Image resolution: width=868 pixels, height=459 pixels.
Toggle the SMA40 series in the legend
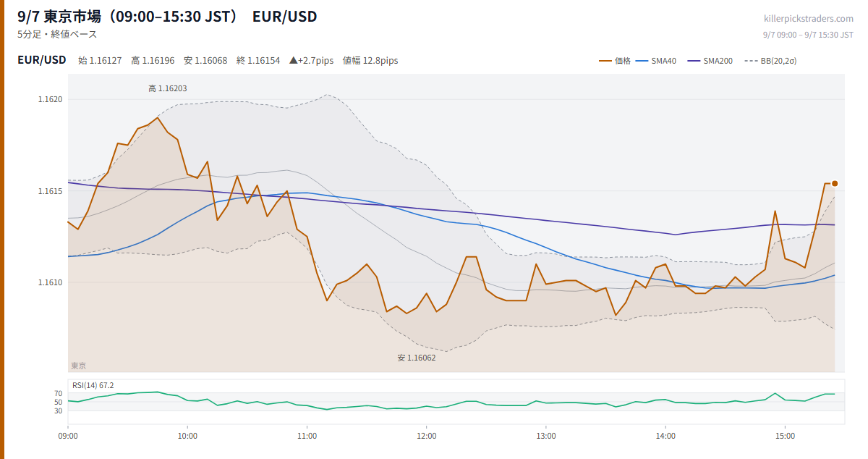point(655,61)
